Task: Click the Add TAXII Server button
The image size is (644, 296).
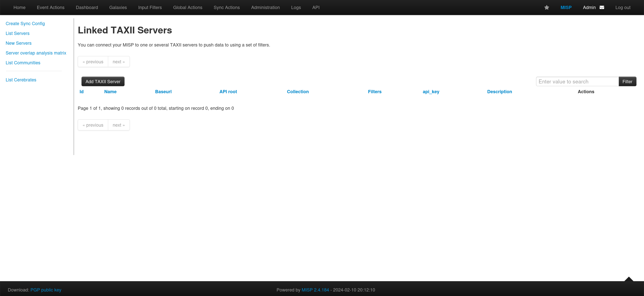Action: click(103, 81)
